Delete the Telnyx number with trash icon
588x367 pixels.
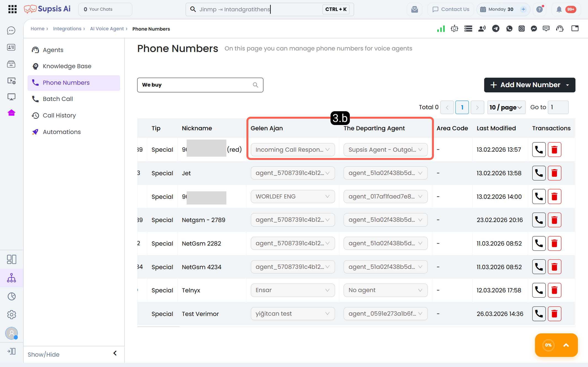point(554,290)
